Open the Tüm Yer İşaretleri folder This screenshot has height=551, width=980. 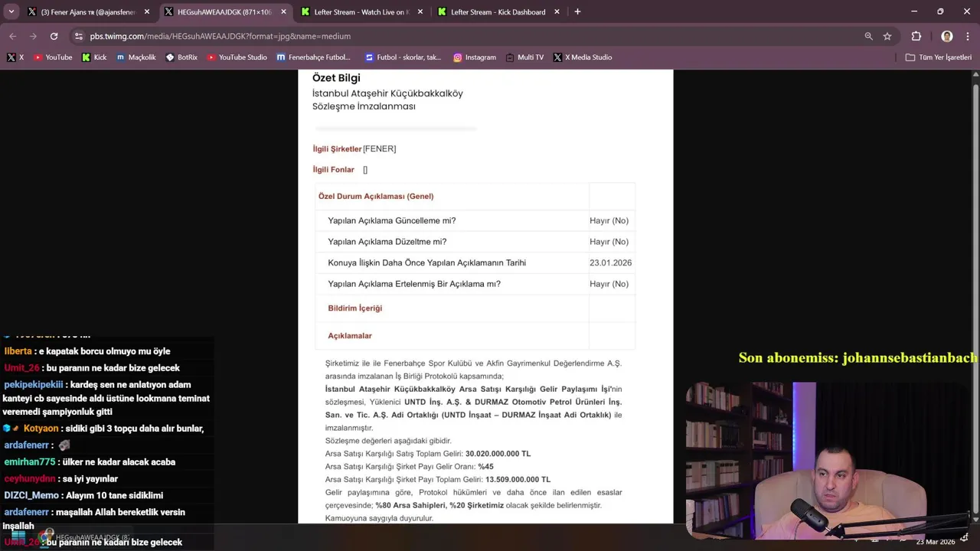tap(939, 57)
